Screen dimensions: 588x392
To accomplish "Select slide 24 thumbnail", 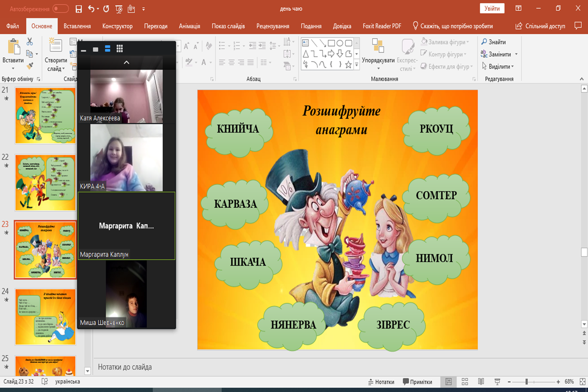I will pos(46,317).
